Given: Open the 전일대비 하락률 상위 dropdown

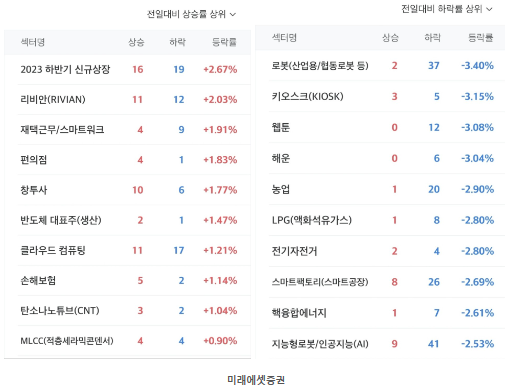Looking at the screenshot, I should (447, 9).
